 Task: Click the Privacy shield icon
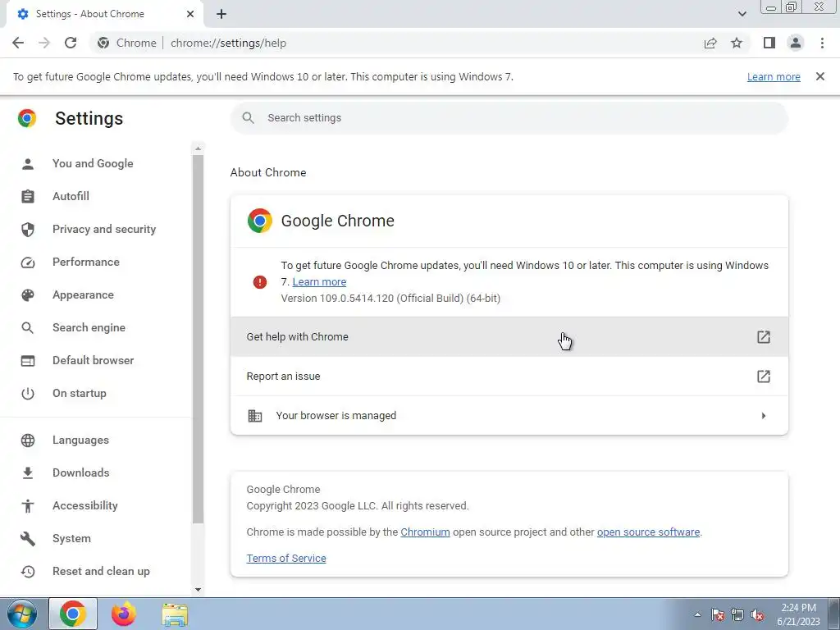[28, 230]
